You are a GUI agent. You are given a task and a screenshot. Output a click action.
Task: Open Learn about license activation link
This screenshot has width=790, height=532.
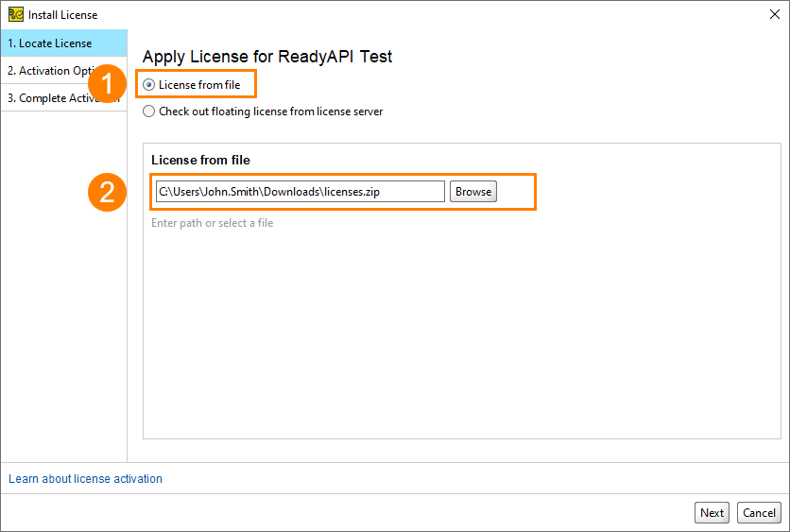click(x=85, y=478)
